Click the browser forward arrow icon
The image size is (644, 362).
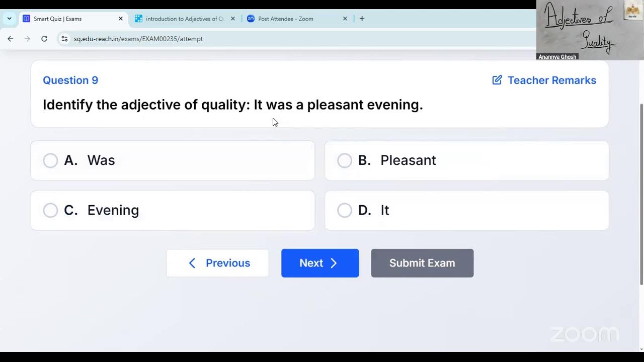coord(27,39)
